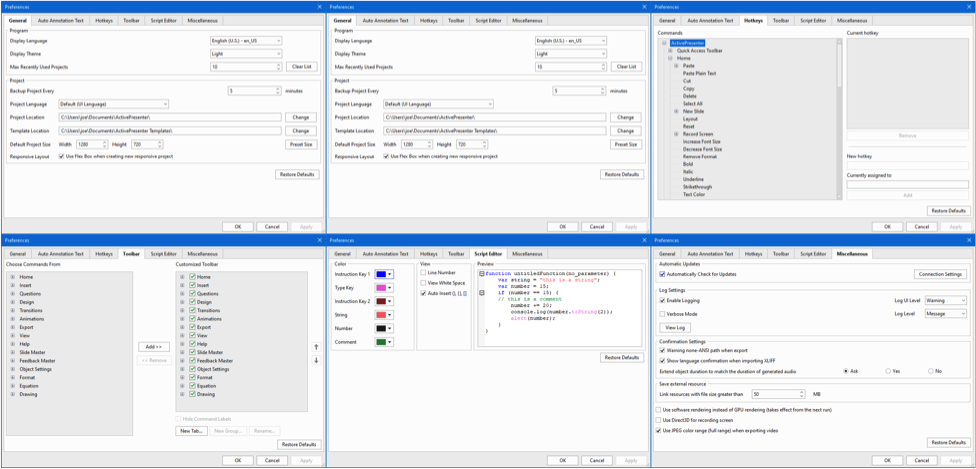
Task: Uncheck Enable Logging in Log Settings
Action: 662,300
